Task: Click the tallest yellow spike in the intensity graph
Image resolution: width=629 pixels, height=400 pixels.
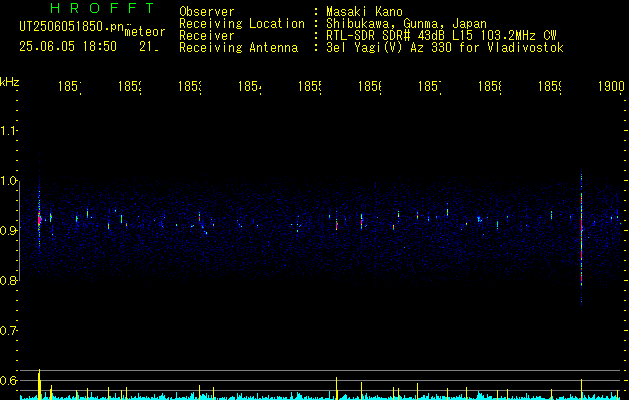Action: coord(39,384)
